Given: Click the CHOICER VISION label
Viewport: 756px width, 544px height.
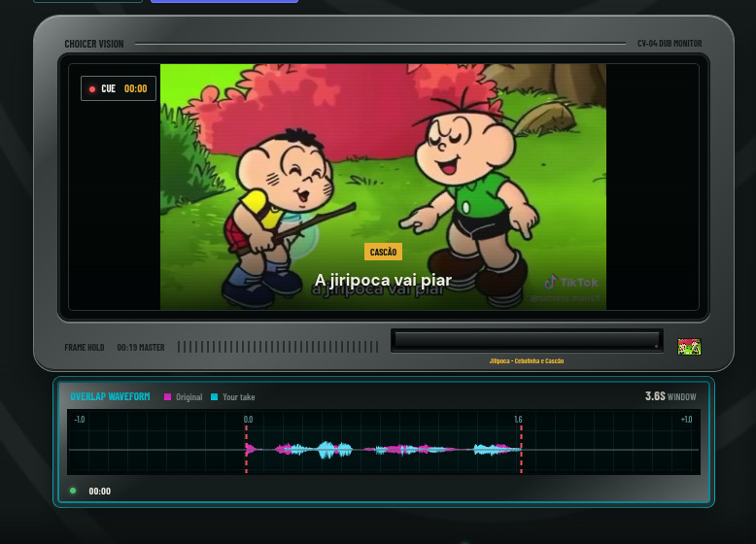Looking at the screenshot, I should [94, 44].
